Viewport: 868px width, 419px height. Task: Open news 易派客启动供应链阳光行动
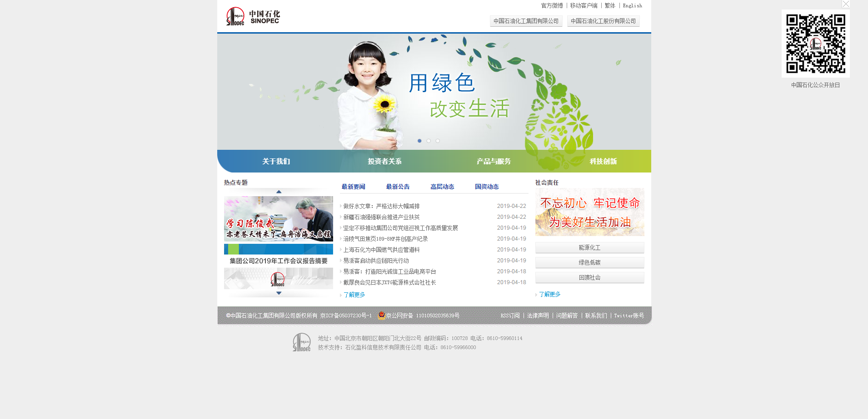[376, 261]
